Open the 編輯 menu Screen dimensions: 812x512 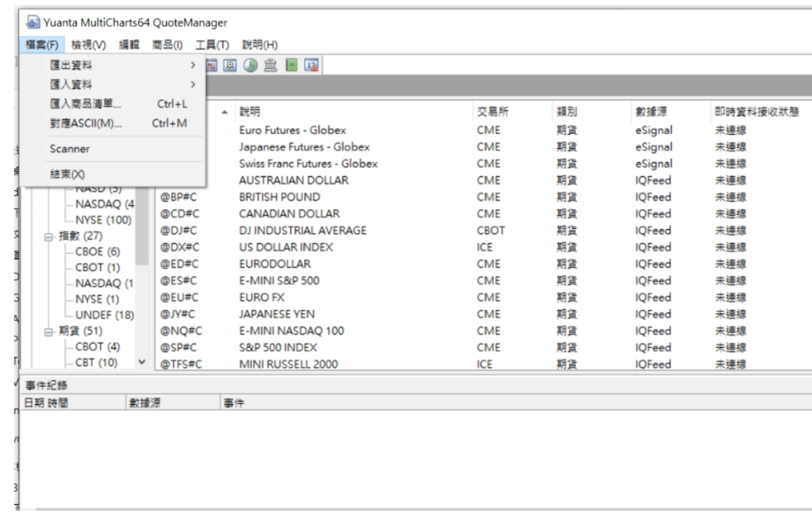tap(129, 45)
